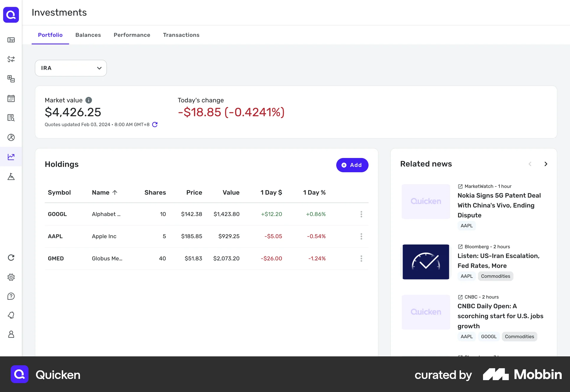Click MarketWatch external link icon

pos(460,186)
